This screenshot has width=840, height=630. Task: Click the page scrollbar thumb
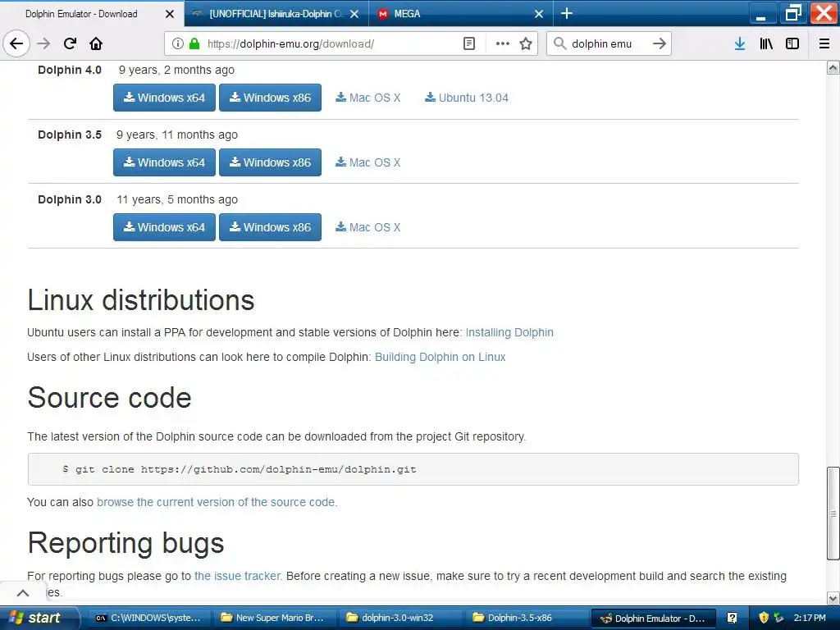(x=833, y=514)
